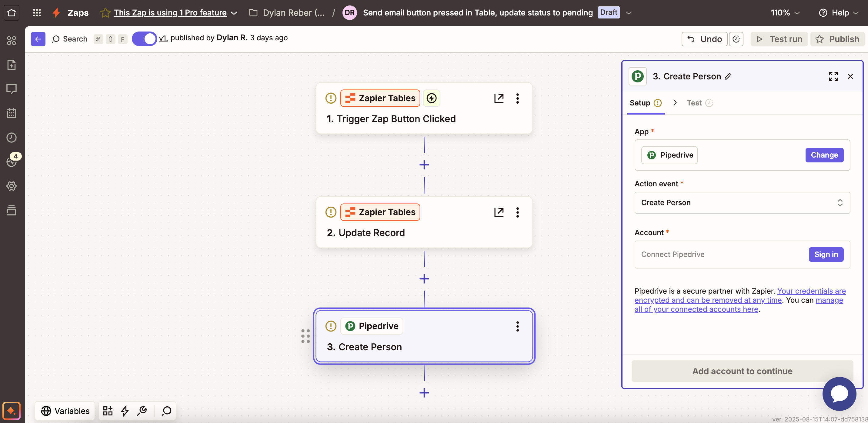Click the Zapier bolt logo

tap(56, 12)
